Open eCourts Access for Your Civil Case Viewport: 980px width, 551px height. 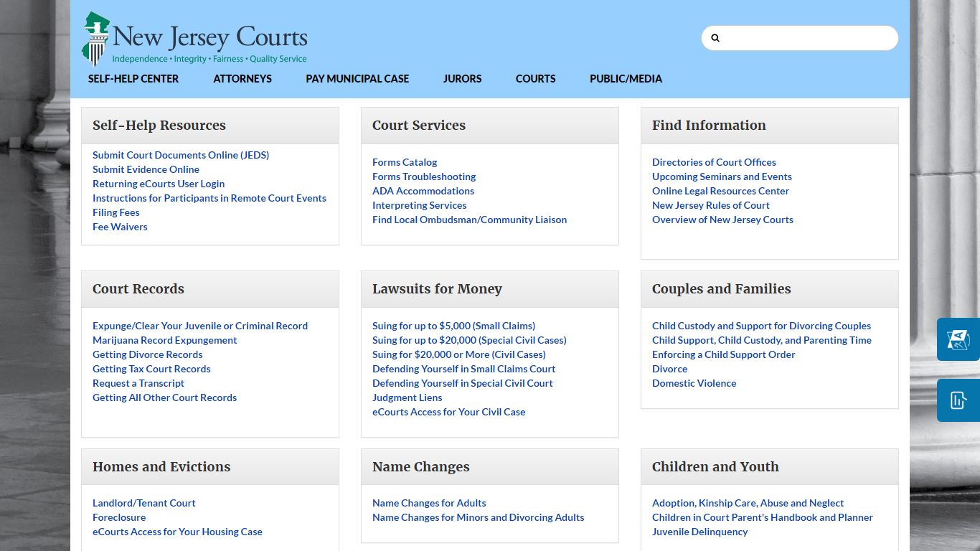pos(448,412)
